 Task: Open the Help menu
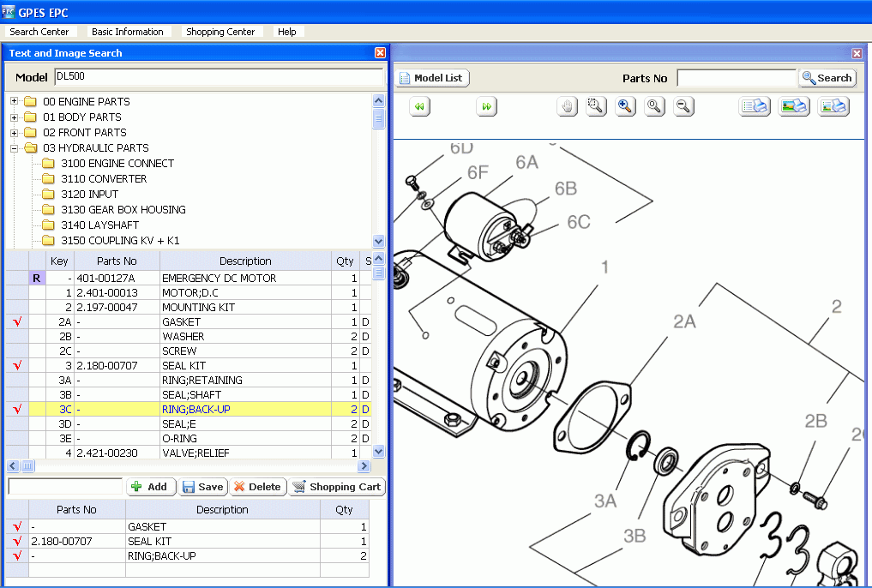(288, 32)
